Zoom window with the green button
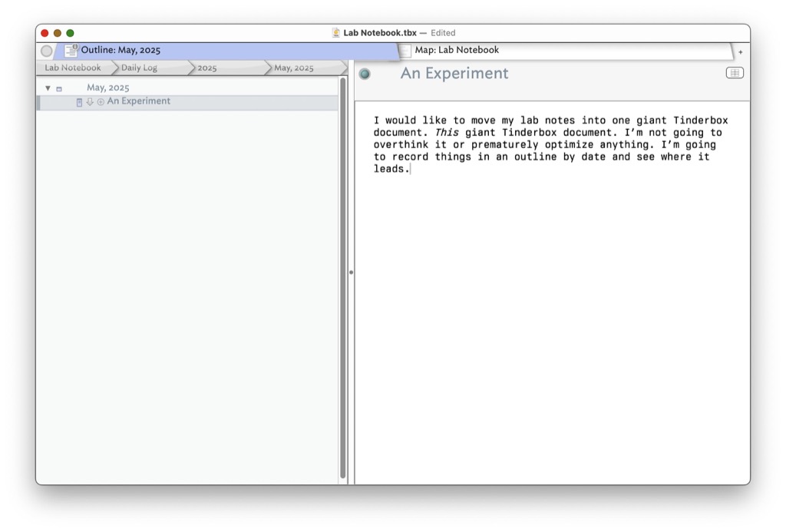This screenshot has width=786, height=532. tap(70, 33)
